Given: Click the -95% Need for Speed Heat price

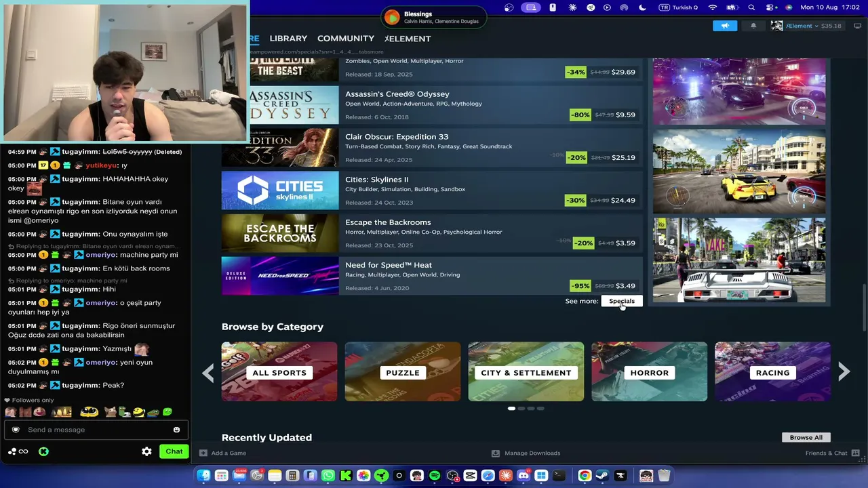Looking at the screenshot, I should click(603, 286).
